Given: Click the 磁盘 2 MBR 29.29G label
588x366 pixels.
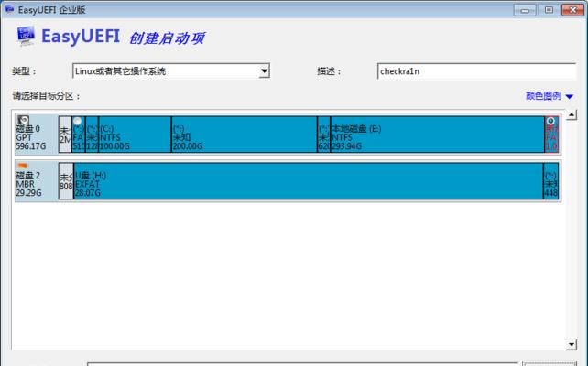Looking at the screenshot, I should point(28,184).
